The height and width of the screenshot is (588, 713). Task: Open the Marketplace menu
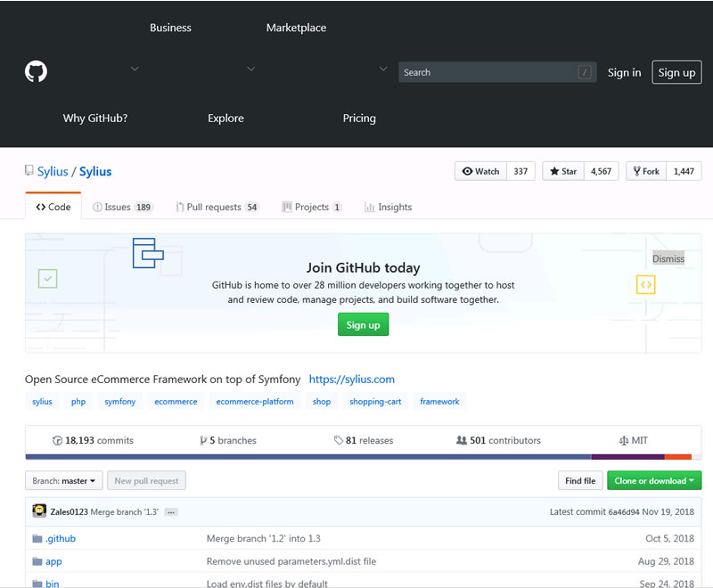(296, 28)
